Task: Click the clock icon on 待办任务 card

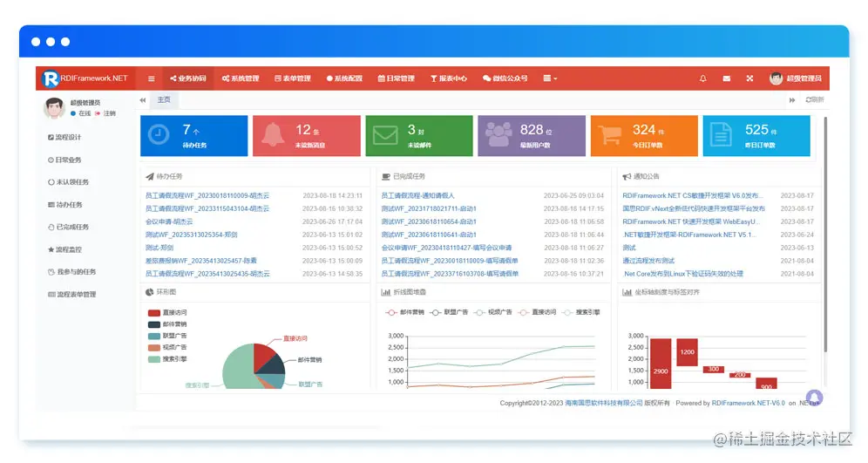Action: (159, 134)
